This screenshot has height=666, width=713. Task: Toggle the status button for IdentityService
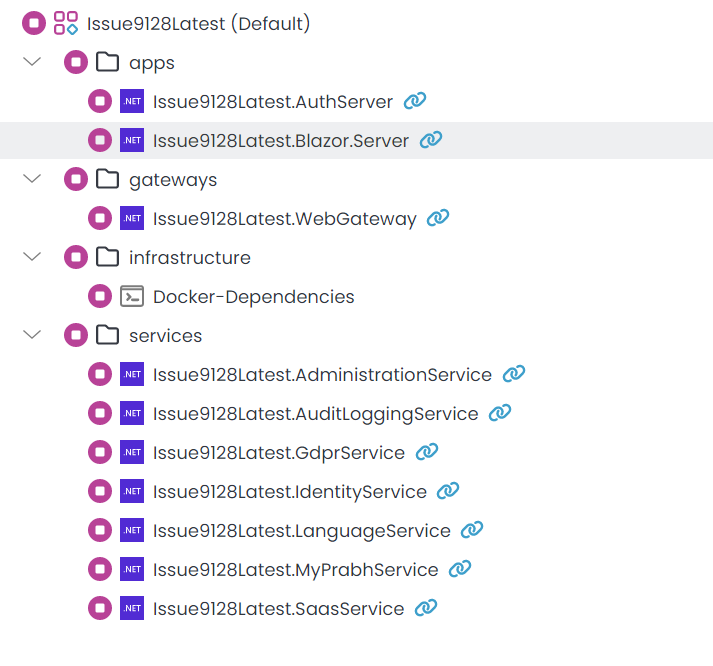point(100,491)
